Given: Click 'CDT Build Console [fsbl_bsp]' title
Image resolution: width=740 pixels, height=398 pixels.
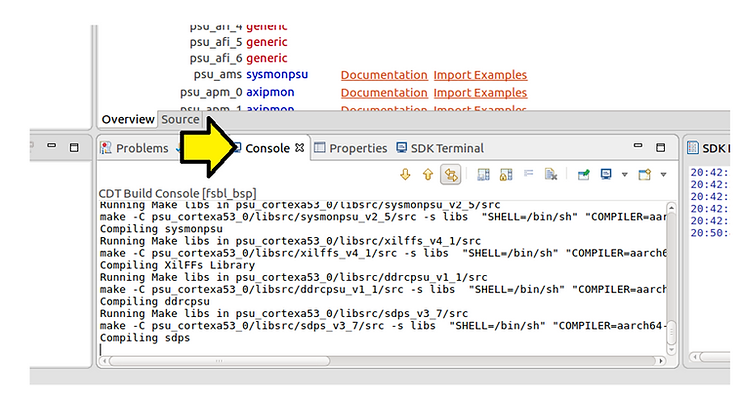Looking at the screenshot, I should (177, 194).
